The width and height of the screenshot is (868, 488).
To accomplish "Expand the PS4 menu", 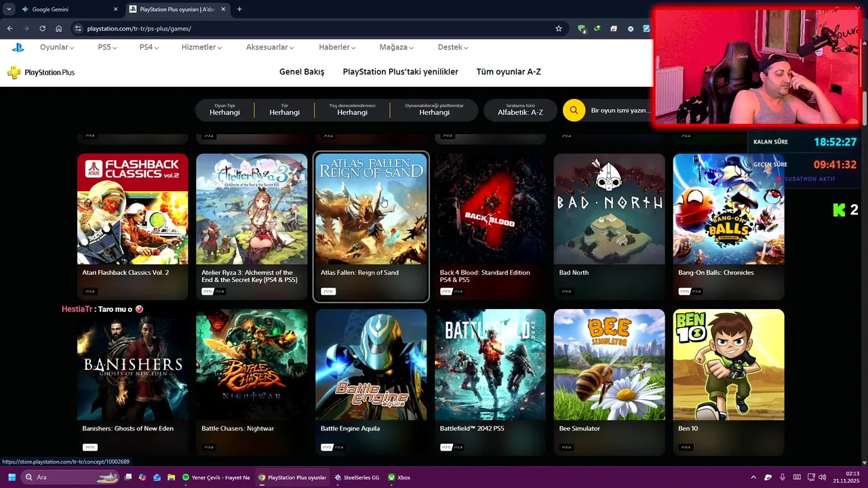I will 149,47.
